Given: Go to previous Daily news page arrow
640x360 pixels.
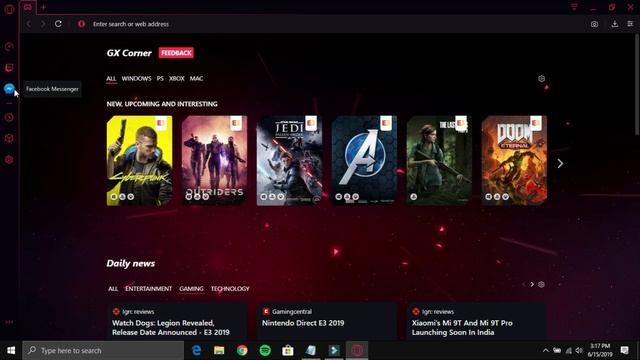Looking at the screenshot, I should [x=524, y=284].
